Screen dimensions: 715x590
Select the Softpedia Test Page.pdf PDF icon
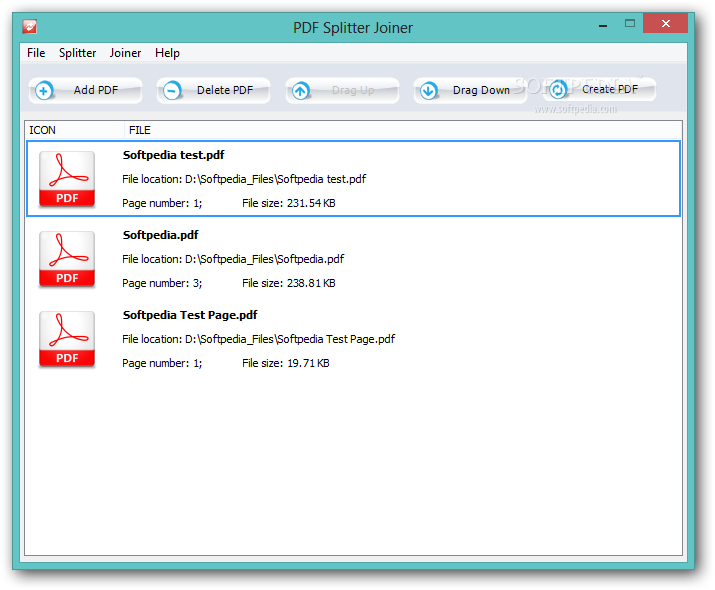pos(67,339)
